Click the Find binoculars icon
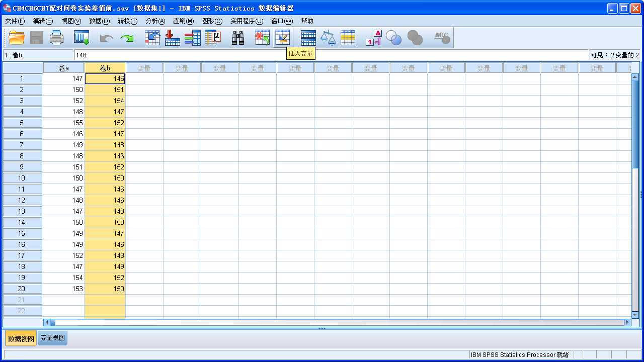644x362 pixels. [237, 38]
